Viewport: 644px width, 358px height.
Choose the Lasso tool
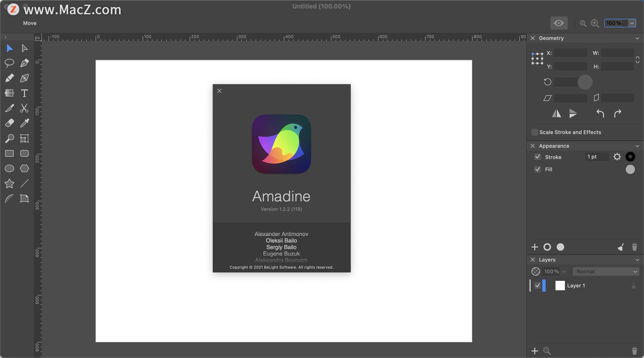pos(9,63)
